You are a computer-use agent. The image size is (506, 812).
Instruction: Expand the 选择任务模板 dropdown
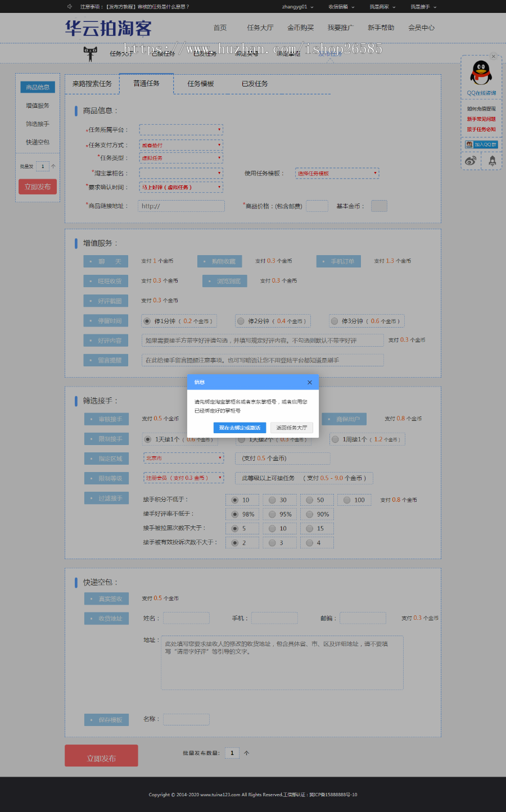tap(337, 174)
